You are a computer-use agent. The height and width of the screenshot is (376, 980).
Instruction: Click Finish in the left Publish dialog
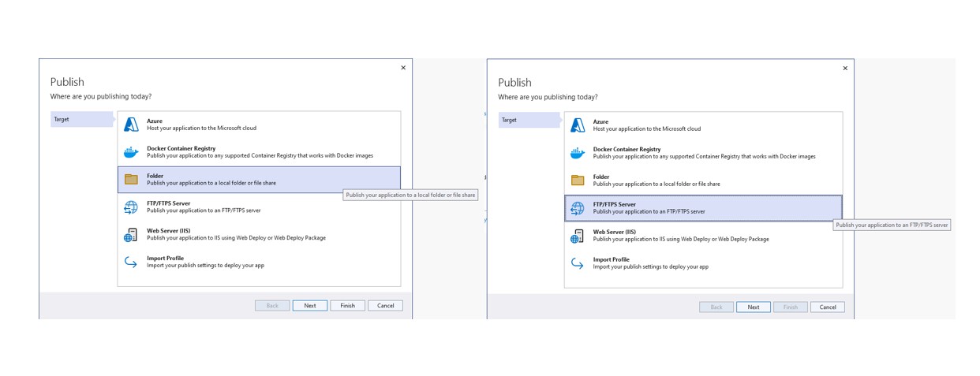348,306
